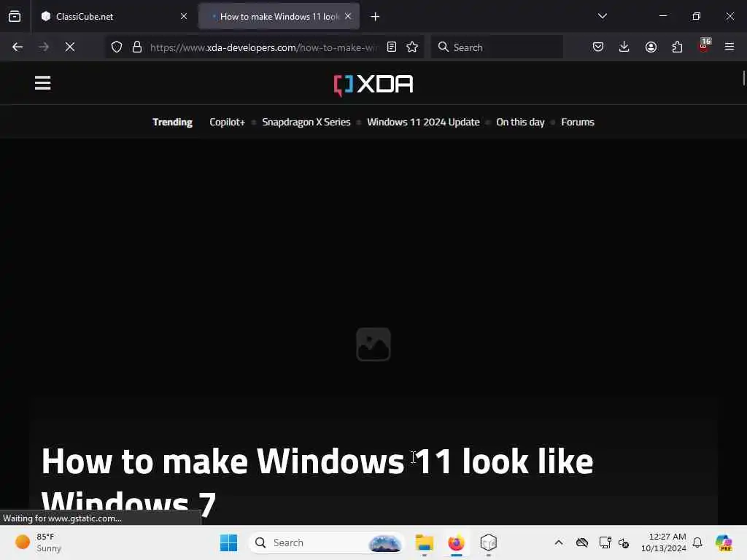The height and width of the screenshot is (560, 747).
Task: Open the notifications bell icon
Action: [x=697, y=542]
